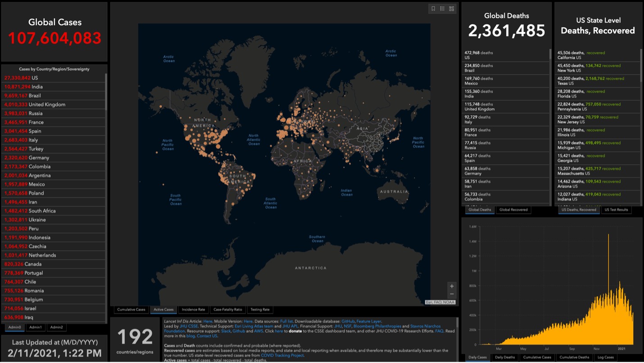Select the Testing Rate view
Viewport: 644px width, 363px height.
point(260,309)
